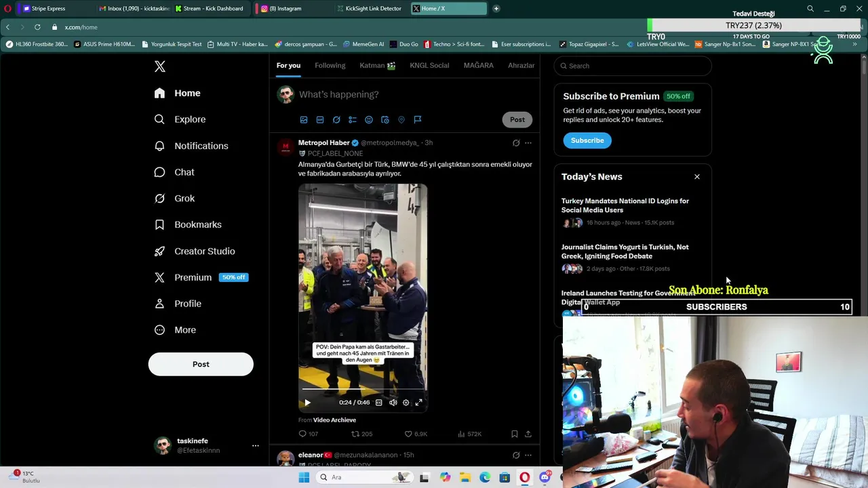Open the Video Archieve source link

click(334, 420)
